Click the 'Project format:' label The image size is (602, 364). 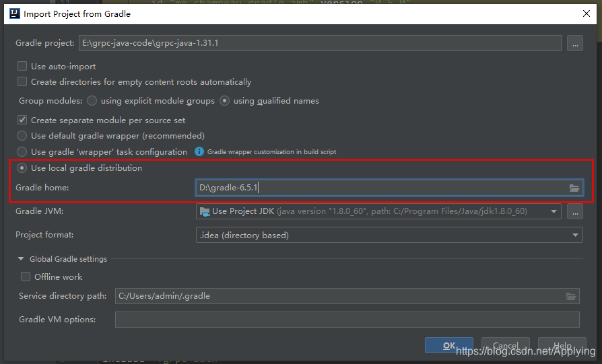click(44, 235)
